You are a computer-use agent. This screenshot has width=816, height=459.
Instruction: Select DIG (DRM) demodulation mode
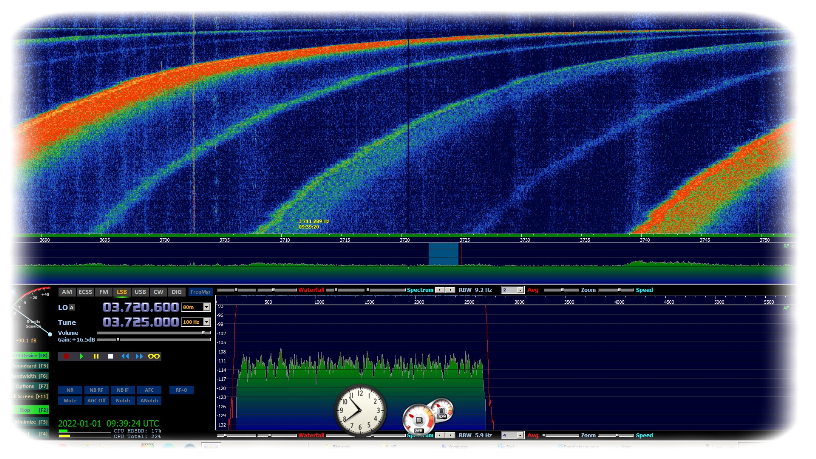(x=176, y=292)
